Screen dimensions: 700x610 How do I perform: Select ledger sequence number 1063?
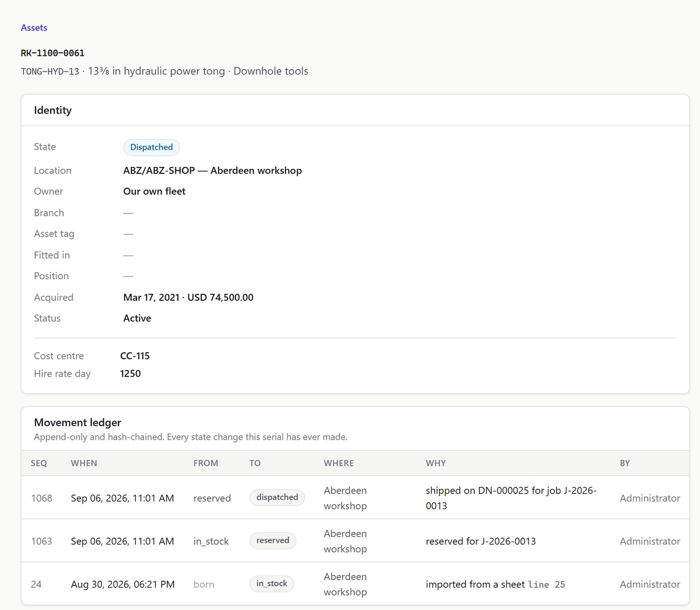(x=41, y=541)
